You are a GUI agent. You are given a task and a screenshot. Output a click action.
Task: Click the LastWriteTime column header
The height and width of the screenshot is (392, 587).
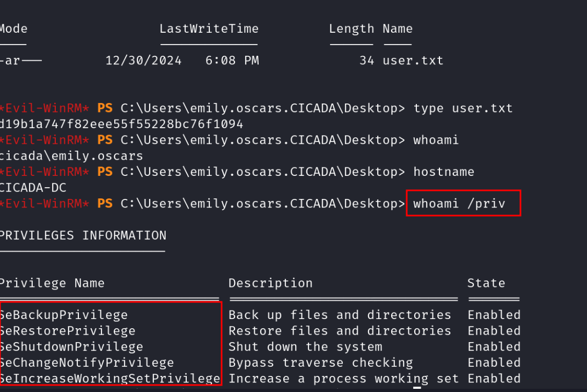click(x=209, y=29)
